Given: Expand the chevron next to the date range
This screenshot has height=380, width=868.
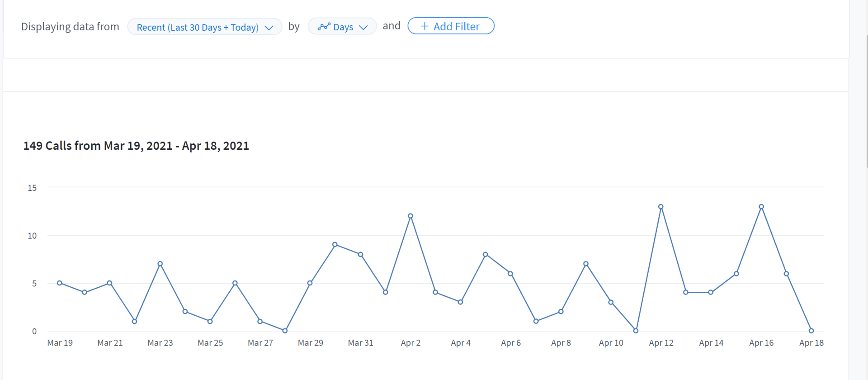Looking at the screenshot, I should tap(269, 28).
